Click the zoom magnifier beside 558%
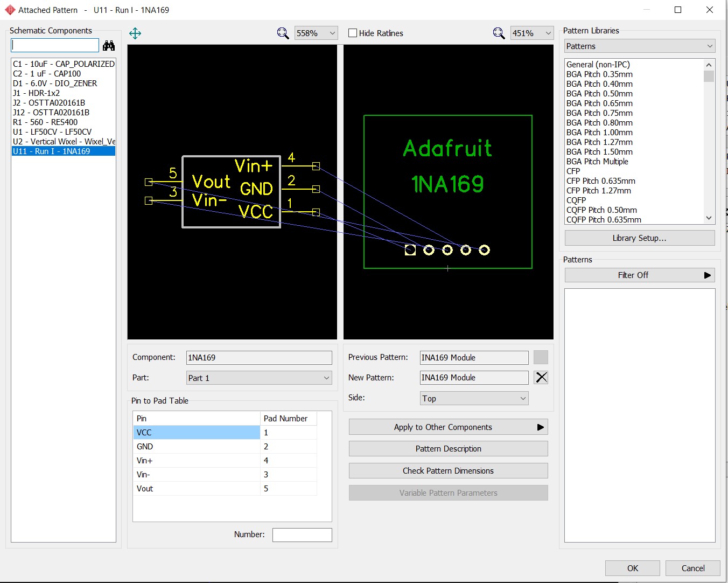 (x=283, y=33)
